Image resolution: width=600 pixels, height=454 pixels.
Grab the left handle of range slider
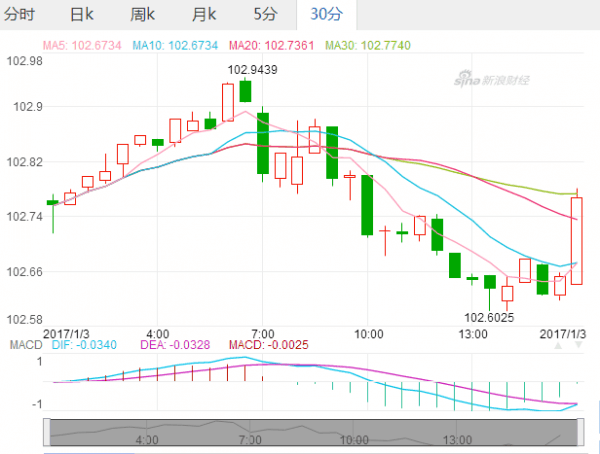point(47,432)
